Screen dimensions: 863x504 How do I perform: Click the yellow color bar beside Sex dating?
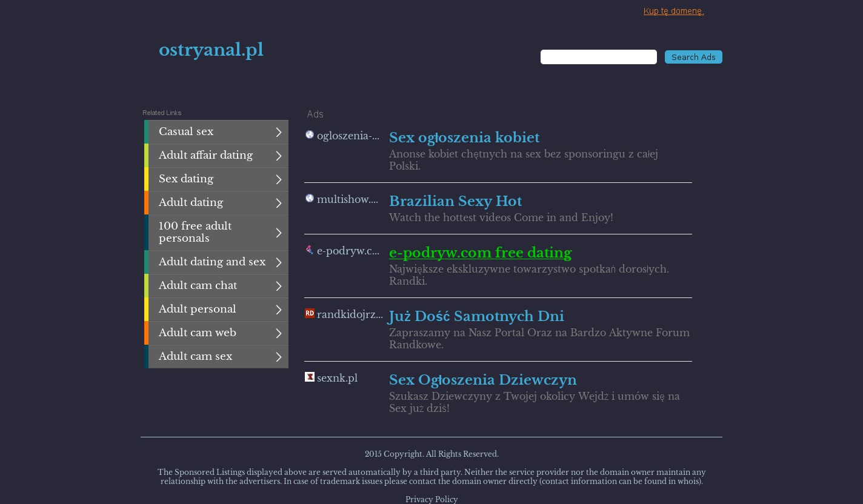(146, 179)
